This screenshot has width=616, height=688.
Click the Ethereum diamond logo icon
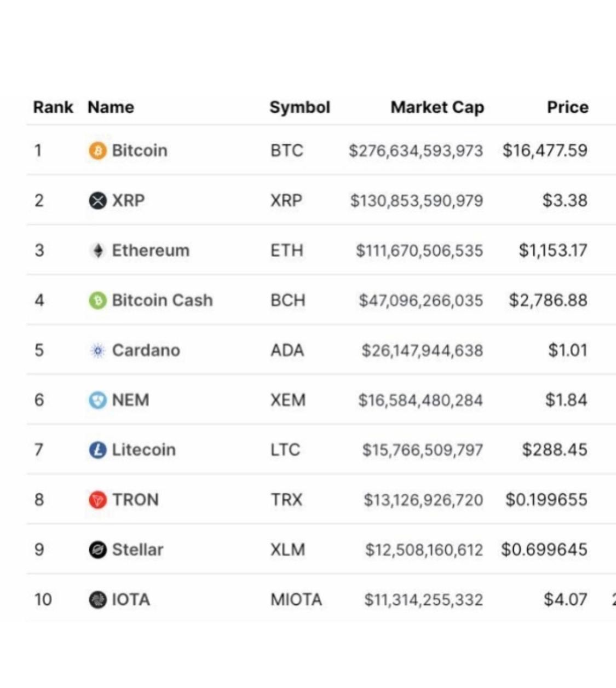pyautogui.click(x=97, y=251)
